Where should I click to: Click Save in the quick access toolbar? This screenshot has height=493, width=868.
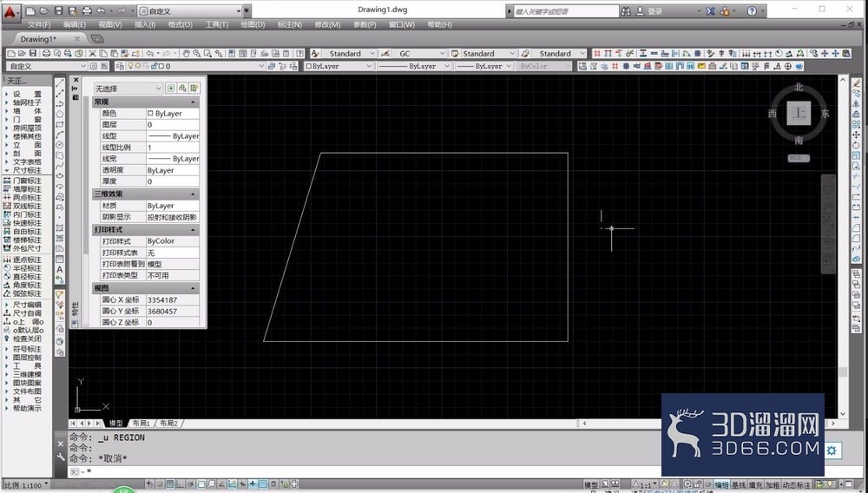point(58,11)
